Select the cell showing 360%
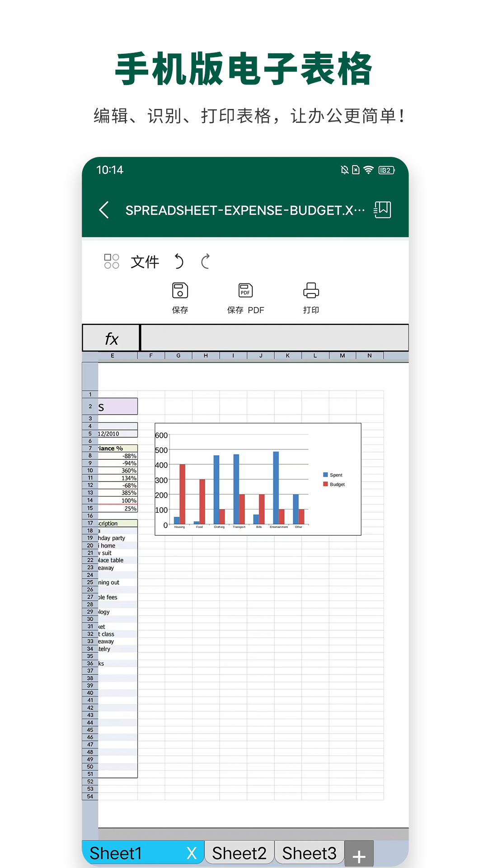 click(118, 471)
